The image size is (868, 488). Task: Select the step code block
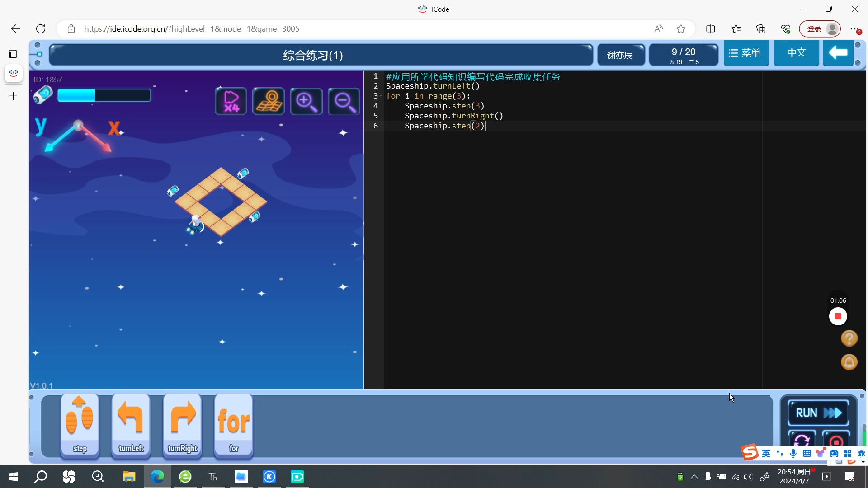pyautogui.click(x=80, y=425)
